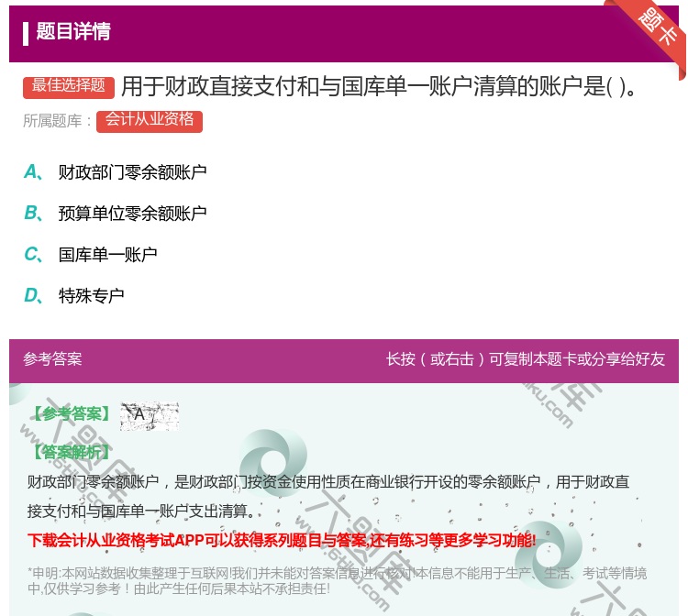Viewport: 688px width, 616px height.
Task: Click the letter D option marker
Action: pyautogui.click(x=33, y=296)
